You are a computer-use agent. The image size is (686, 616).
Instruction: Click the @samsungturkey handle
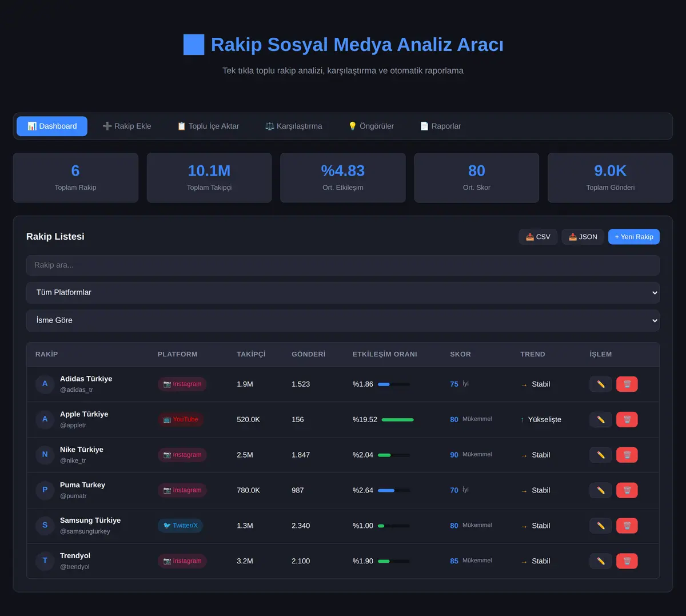click(x=85, y=531)
